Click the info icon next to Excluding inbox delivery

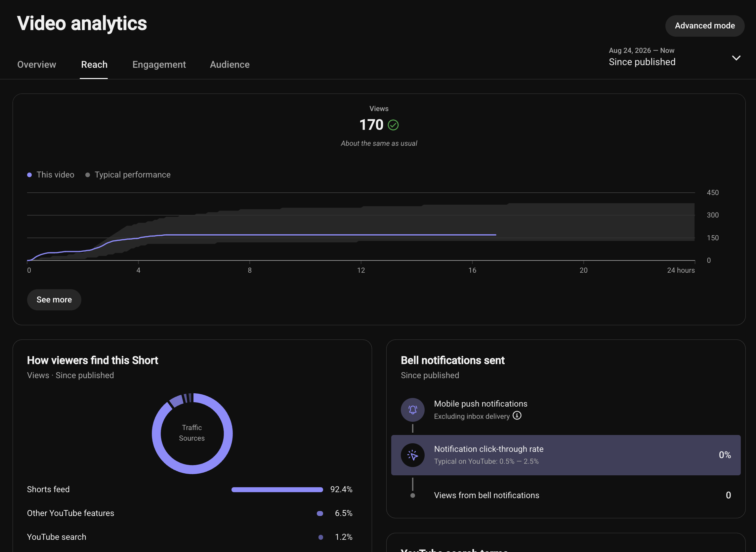pos(517,415)
